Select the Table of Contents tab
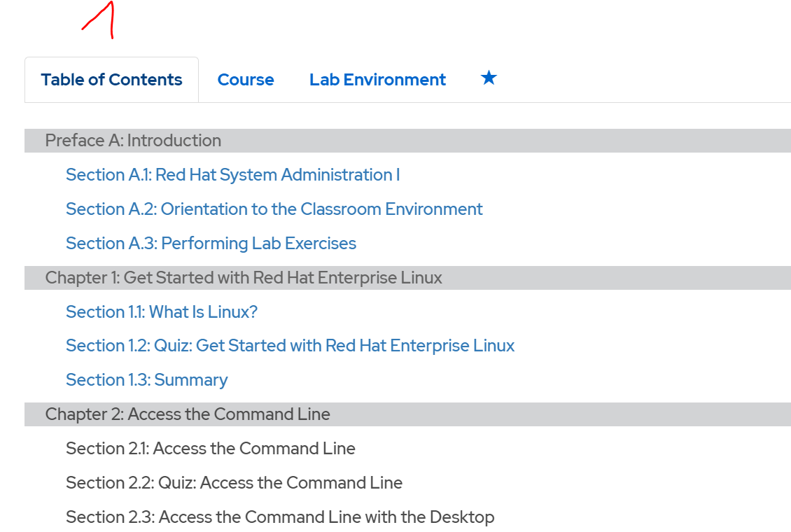 [x=111, y=79]
